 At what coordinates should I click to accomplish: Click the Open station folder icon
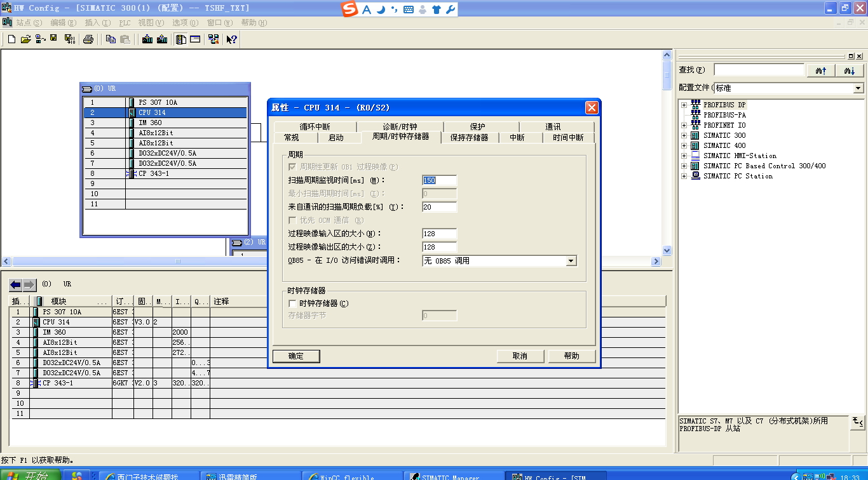26,39
